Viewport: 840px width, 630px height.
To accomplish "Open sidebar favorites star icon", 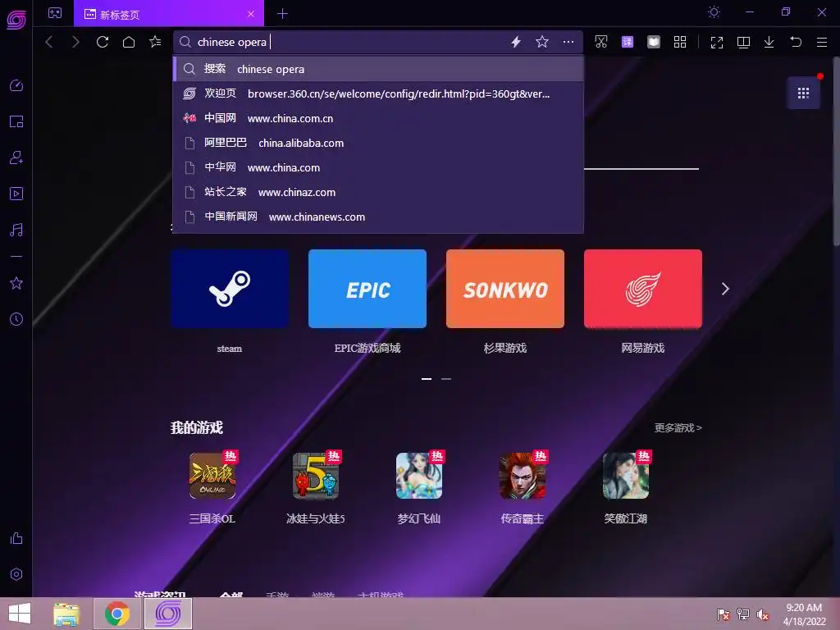I will tap(16, 283).
